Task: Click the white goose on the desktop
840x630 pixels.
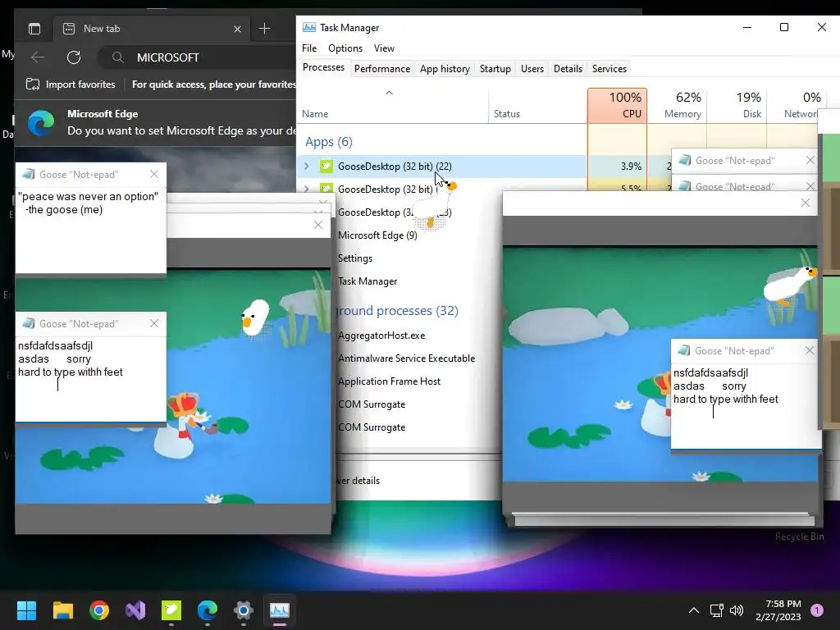Action: 433,206
